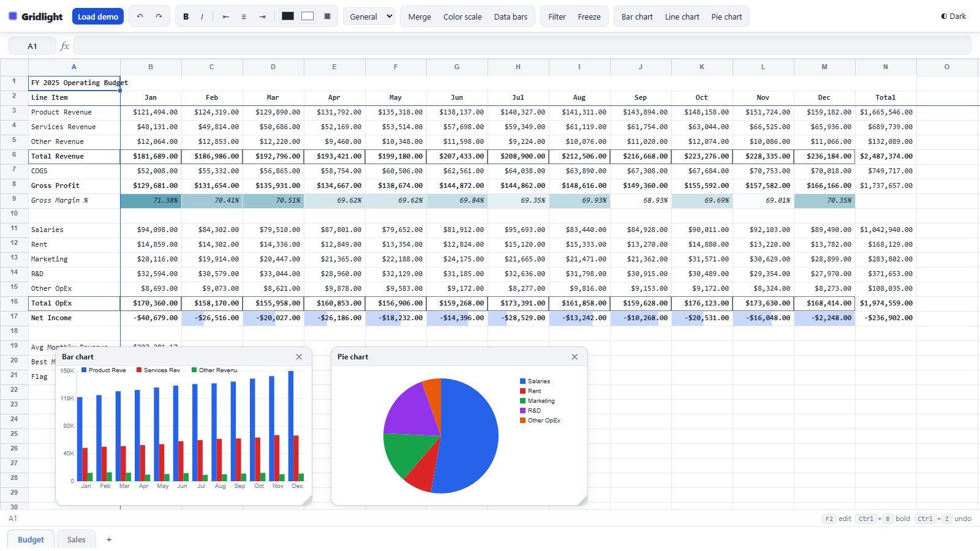The image size is (980, 551).
Task: Add a new sheet with plus button
Action: click(x=109, y=539)
